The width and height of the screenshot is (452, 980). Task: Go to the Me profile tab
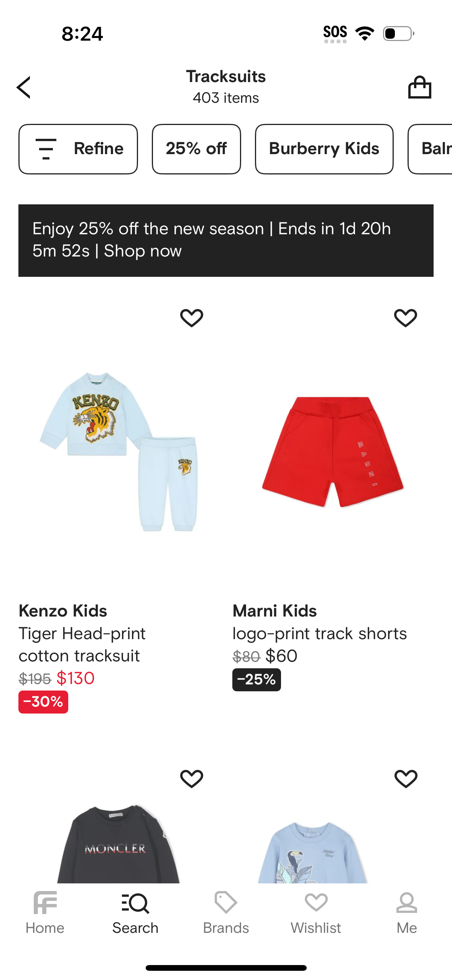coord(406,913)
